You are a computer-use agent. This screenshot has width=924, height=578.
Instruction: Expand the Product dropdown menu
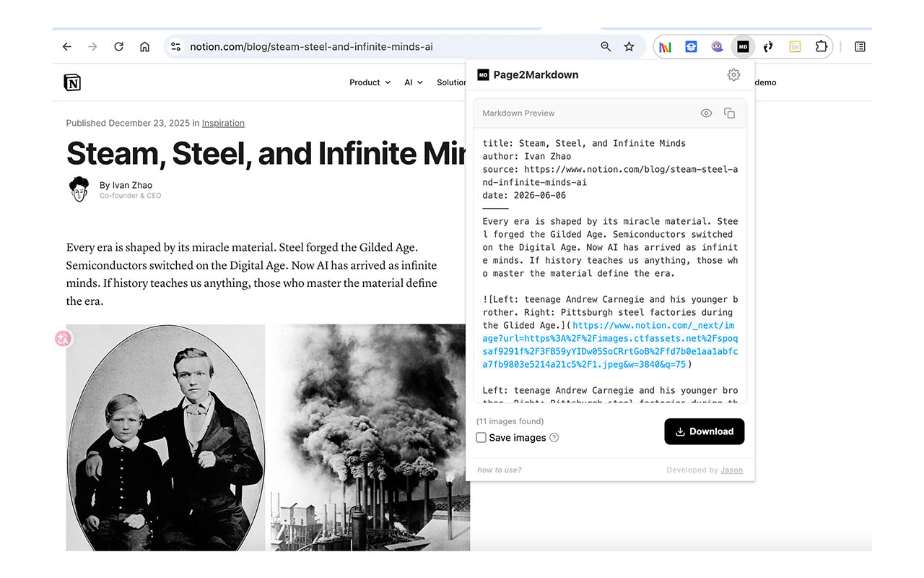pyautogui.click(x=370, y=82)
